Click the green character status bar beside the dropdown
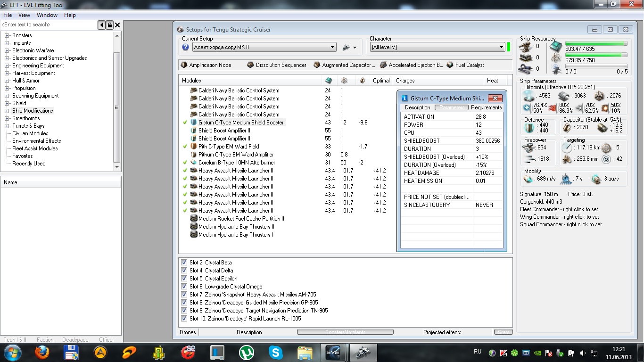Image resolution: width=644 pixels, height=362 pixels. (509, 47)
